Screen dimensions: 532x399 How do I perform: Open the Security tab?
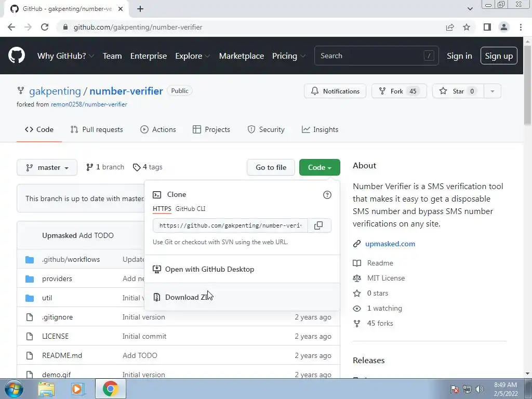[x=266, y=129]
